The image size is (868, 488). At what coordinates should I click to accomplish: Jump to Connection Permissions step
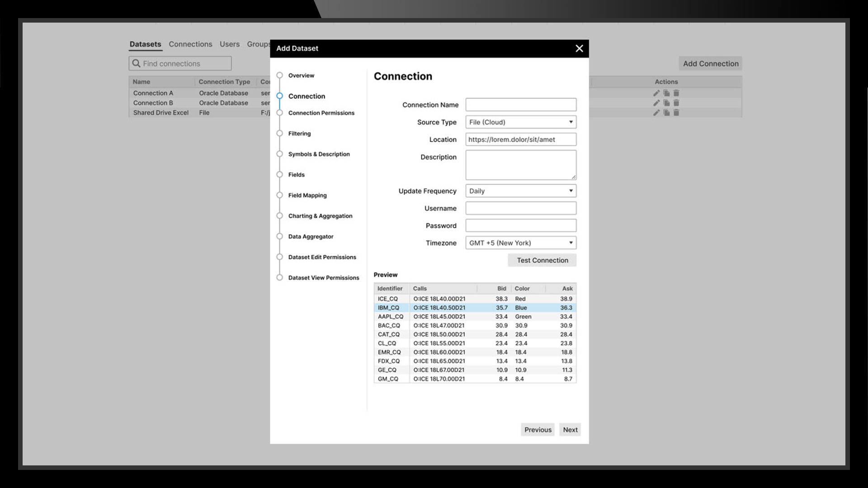pyautogui.click(x=321, y=113)
